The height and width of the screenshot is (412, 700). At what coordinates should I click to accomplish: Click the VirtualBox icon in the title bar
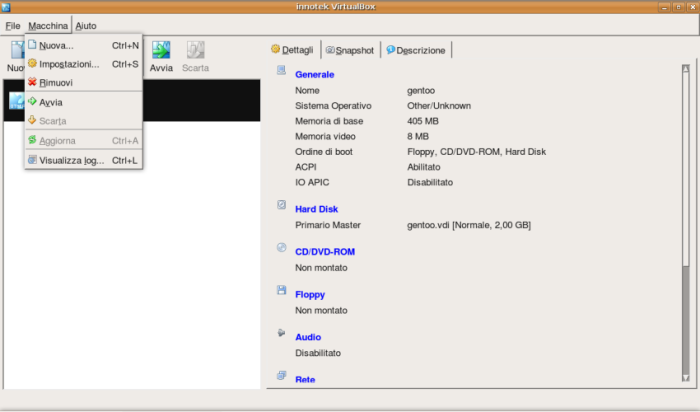(x=6, y=7)
